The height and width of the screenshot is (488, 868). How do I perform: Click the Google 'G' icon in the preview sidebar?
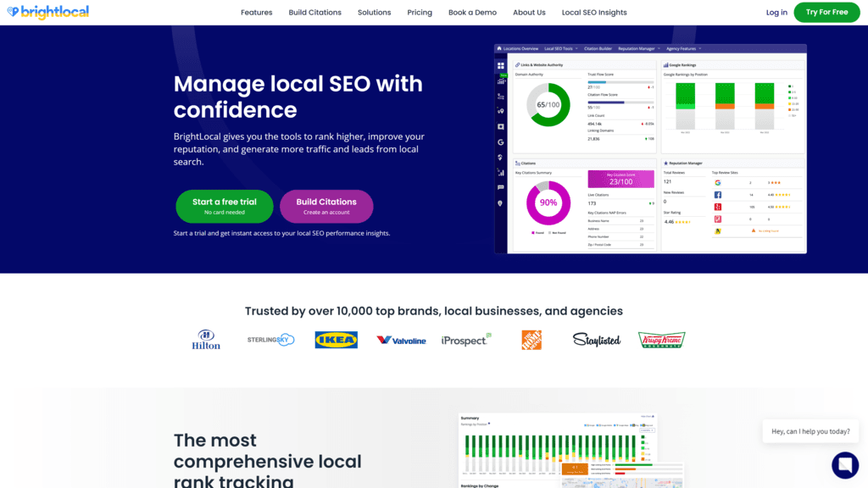[x=500, y=142]
